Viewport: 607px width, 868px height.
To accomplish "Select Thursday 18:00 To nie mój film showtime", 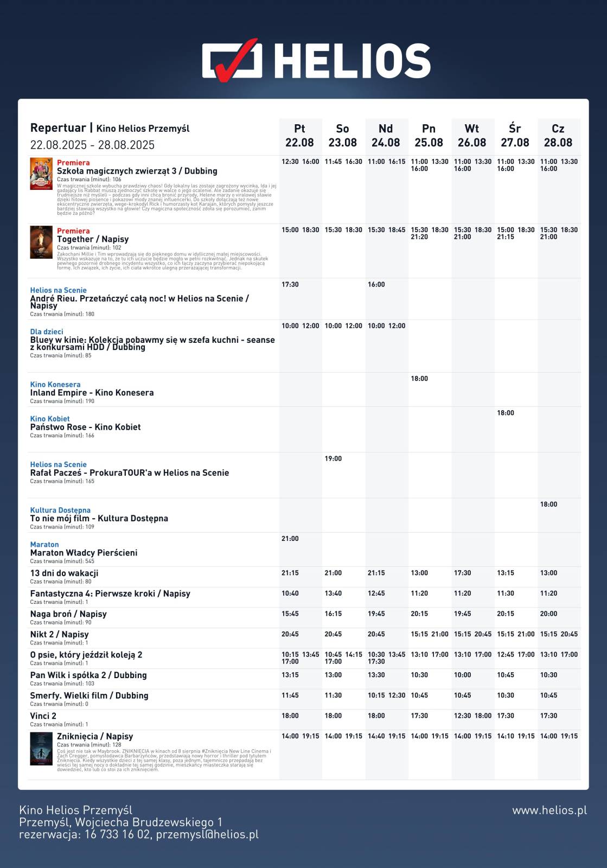I will point(549,505).
